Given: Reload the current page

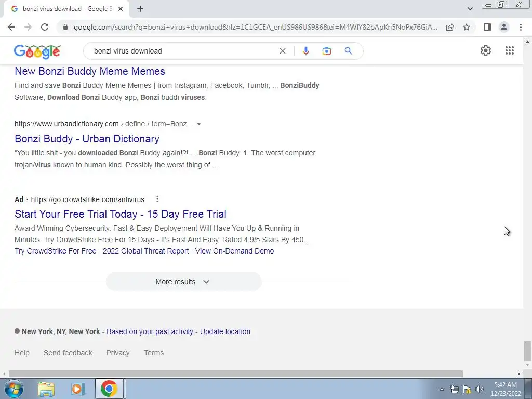Looking at the screenshot, I should 45,27.
